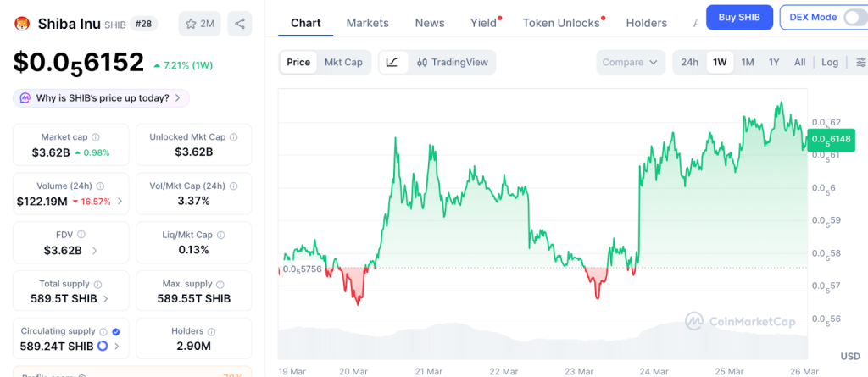Toggle the DEX Mode switch
The image size is (868, 377).
point(851,17)
